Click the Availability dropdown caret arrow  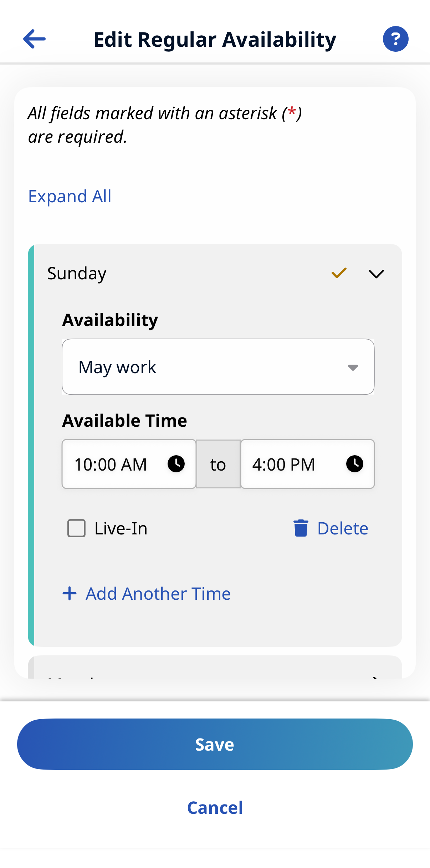coord(353,367)
